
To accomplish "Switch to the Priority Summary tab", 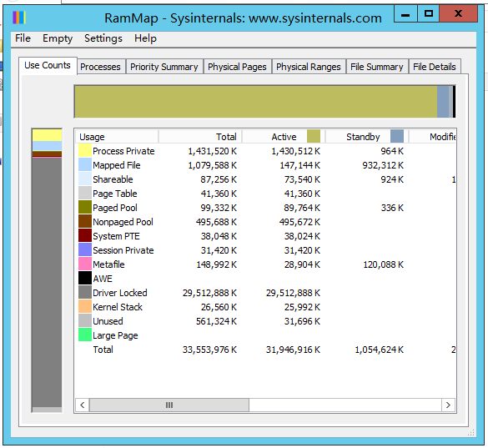I will [x=164, y=67].
